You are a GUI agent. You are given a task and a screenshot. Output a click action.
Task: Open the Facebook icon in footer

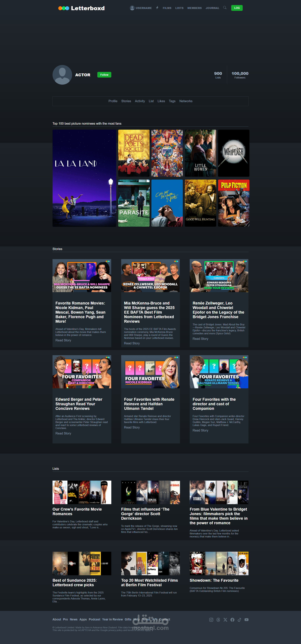tap(232, 620)
